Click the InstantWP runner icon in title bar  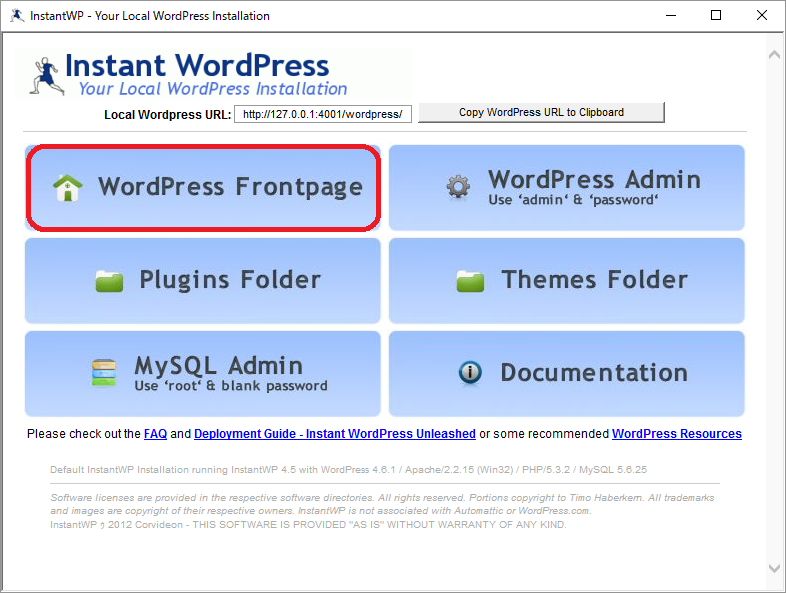17,16
